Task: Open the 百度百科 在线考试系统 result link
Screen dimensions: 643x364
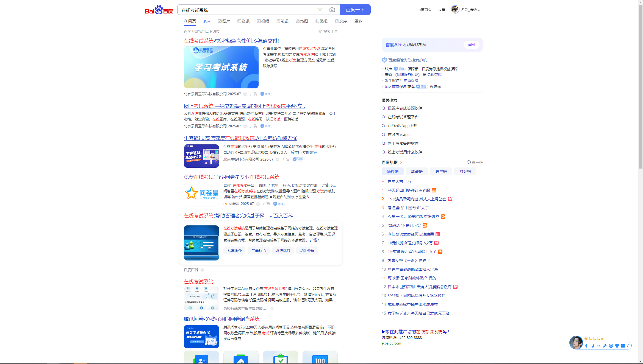Action: [x=238, y=216]
